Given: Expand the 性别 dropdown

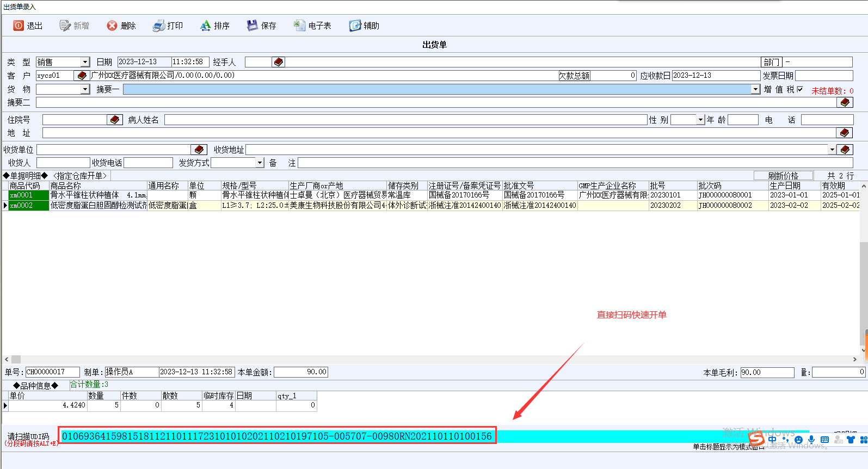Looking at the screenshot, I should tap(700, 120).
